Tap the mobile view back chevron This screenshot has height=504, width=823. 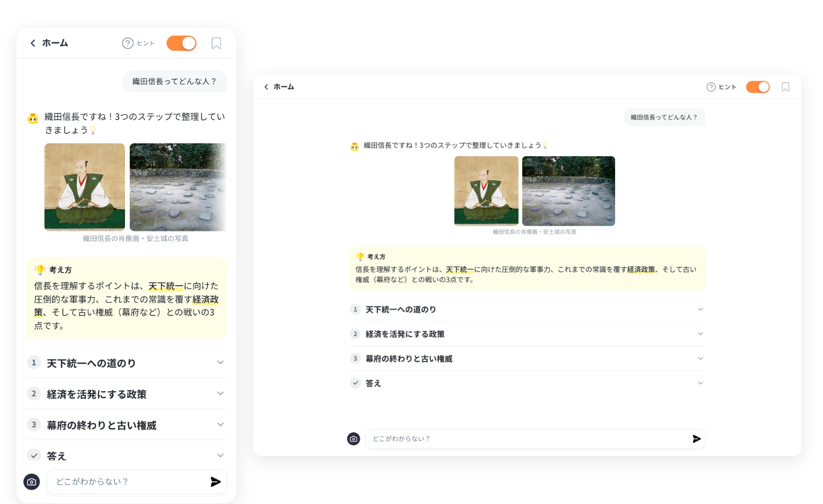coord(33,43)
